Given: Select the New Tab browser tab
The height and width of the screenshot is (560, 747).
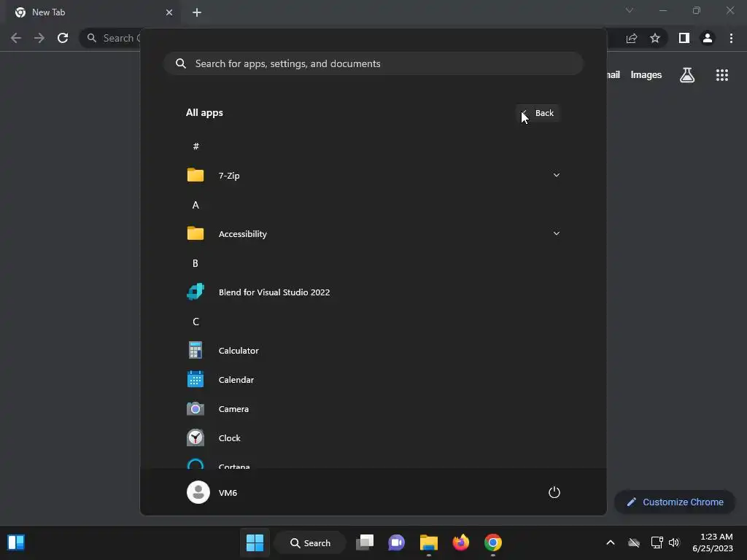Looking at the screenshot, I should [93, 12].
